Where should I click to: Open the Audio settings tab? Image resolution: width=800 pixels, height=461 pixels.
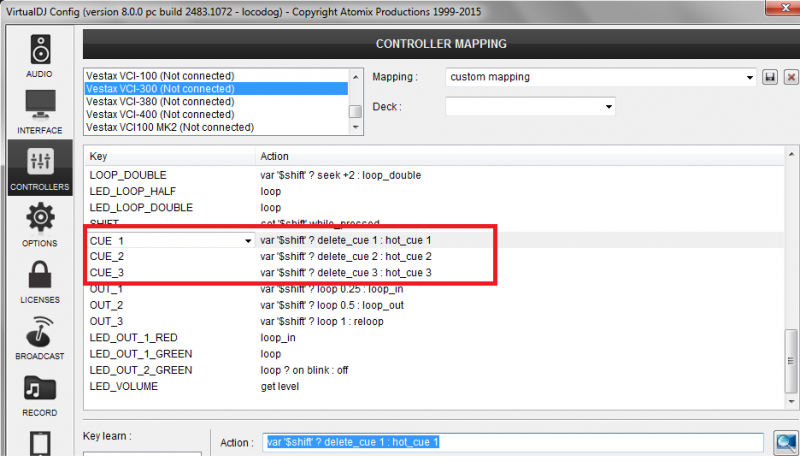[x=40, y=56]
